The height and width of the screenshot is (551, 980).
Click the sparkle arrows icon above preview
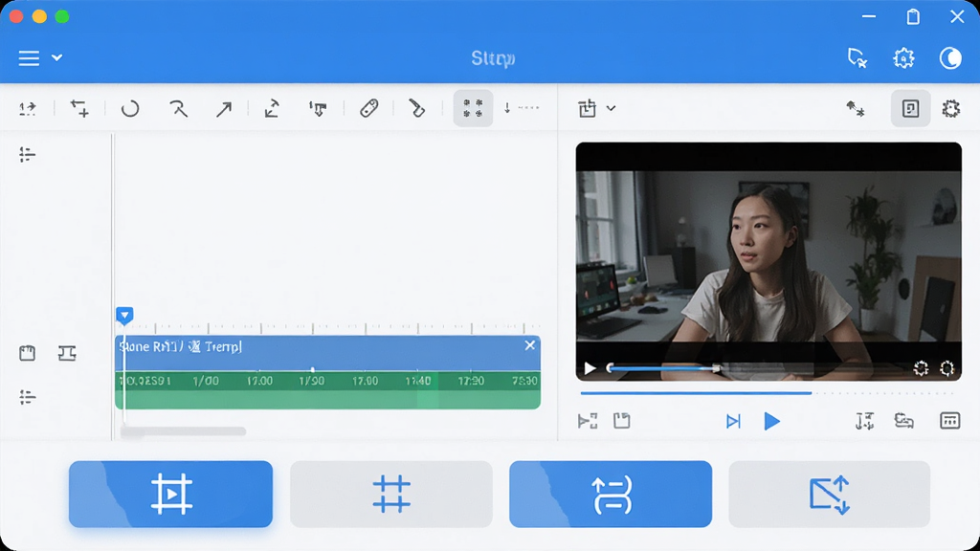pyautogui.click(x=856, y=109)
